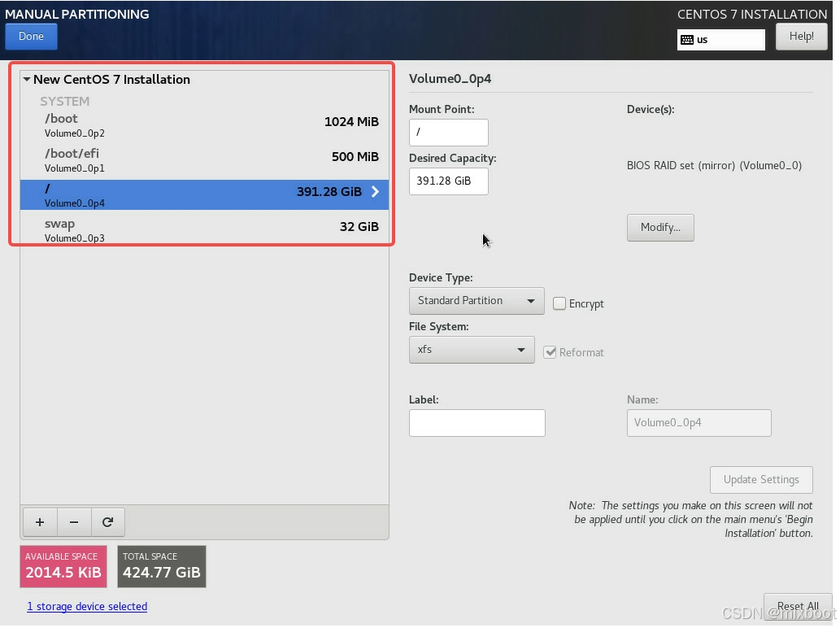This screenshot has height=628, width=840.
Task: Click the Reset All button
Action: pyautogui.click(x=798, y=607)
